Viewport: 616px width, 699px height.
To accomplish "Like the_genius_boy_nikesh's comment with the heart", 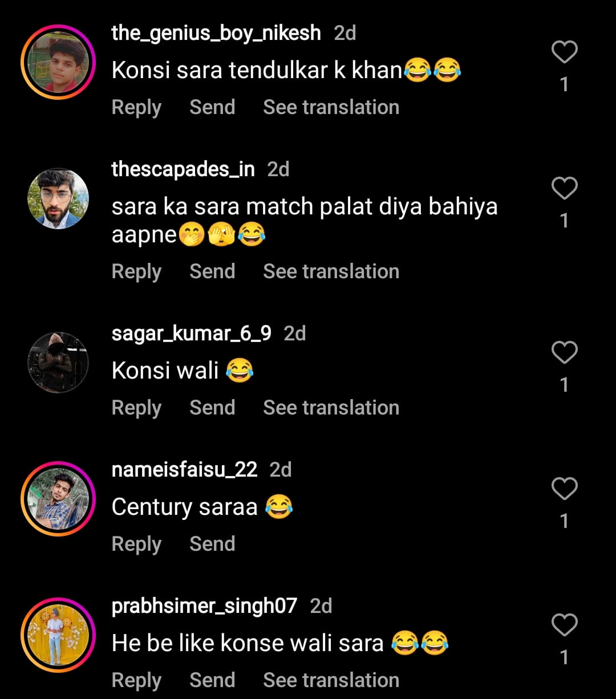I will (x=564, y=53).
